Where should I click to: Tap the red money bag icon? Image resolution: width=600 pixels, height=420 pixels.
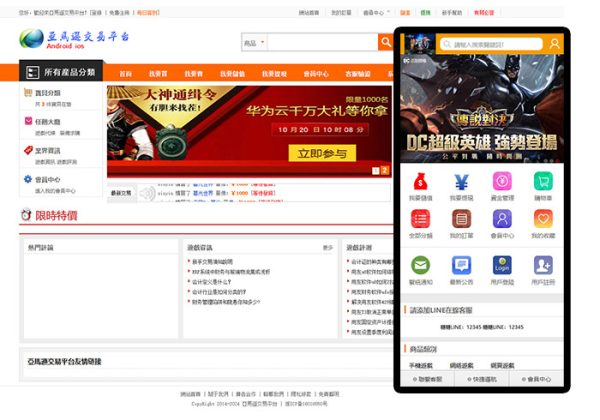(x=420, y=182)
